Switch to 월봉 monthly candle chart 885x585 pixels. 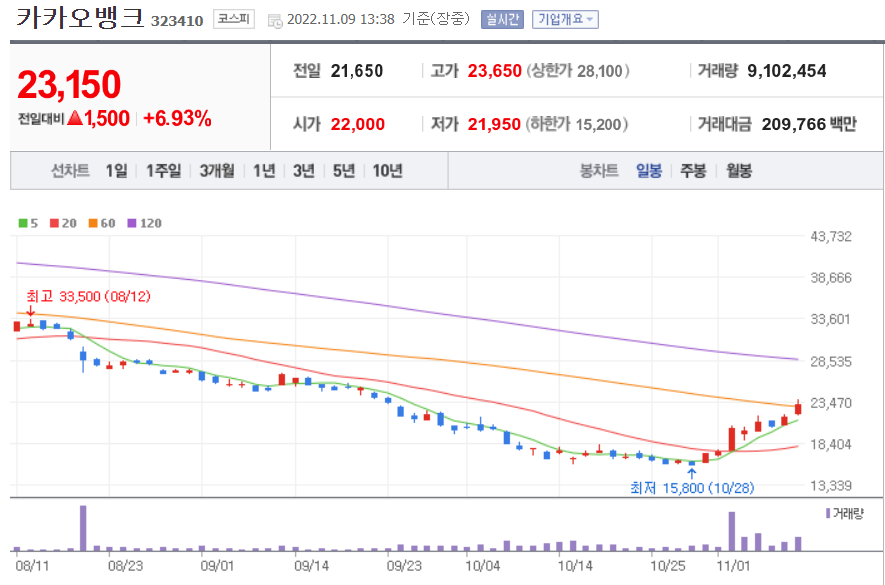tap(739, 171)
